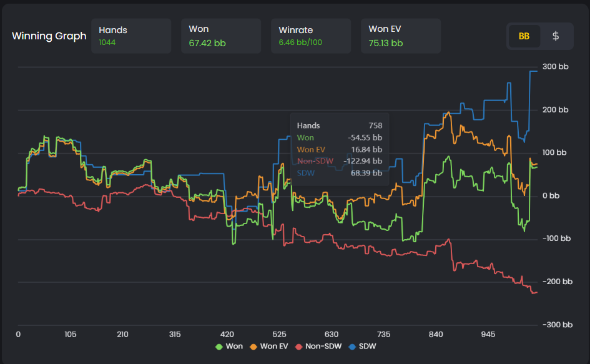Open the Won 67.42 bb stat card
590x364 pixels.
click(220, 36)
